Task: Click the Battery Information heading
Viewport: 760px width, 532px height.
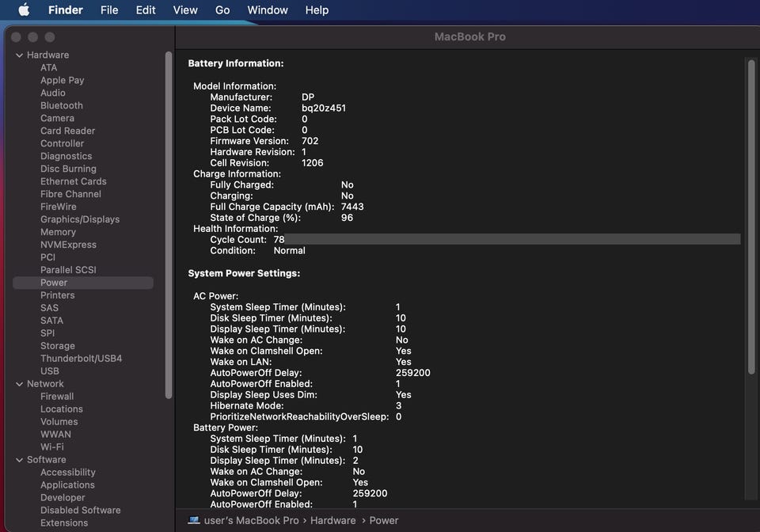Action: click(236, 63)
